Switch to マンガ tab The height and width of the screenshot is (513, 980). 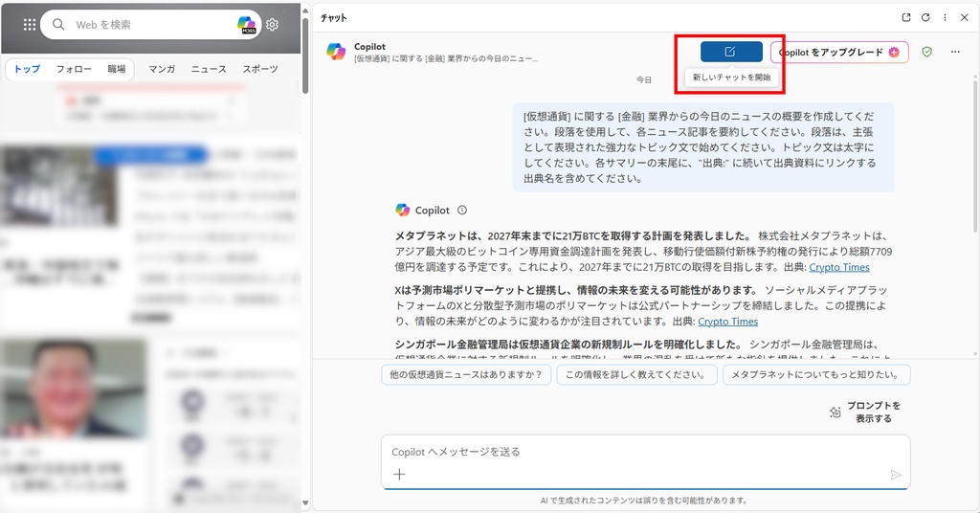coord(162,69)
